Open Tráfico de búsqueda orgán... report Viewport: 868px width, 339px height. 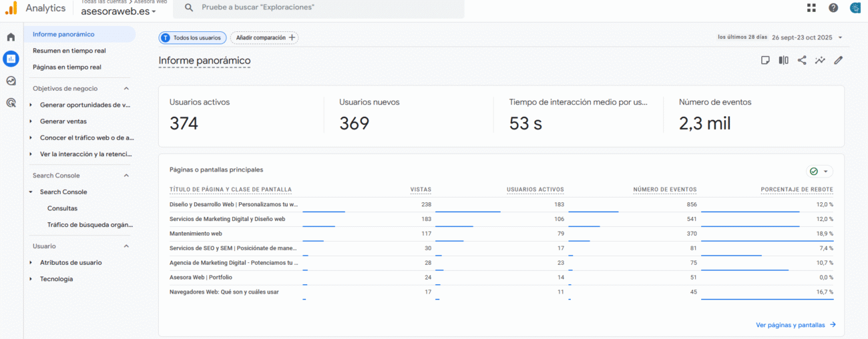(90, 225)
